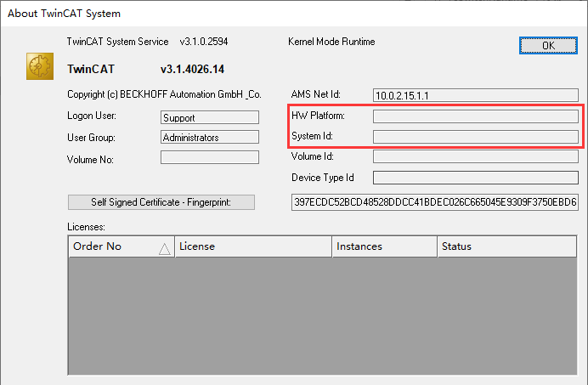
Task: Click the Device Type Id label
Action: (x=323, y=178)
